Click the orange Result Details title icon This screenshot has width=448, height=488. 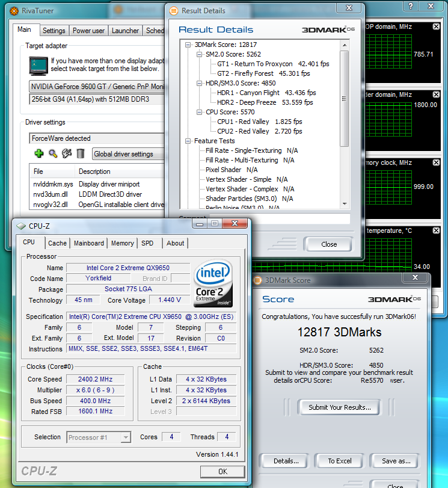pyautogui.click(x=174, y=11)
